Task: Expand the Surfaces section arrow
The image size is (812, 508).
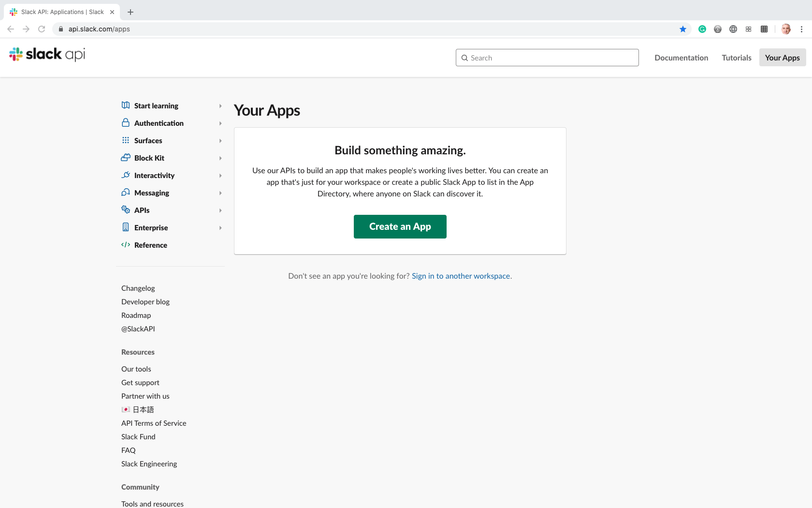Action: coord(220,141)
